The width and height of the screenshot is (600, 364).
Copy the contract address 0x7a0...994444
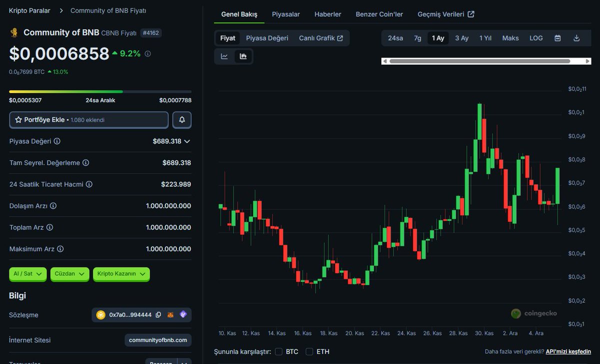click(158, 315)
